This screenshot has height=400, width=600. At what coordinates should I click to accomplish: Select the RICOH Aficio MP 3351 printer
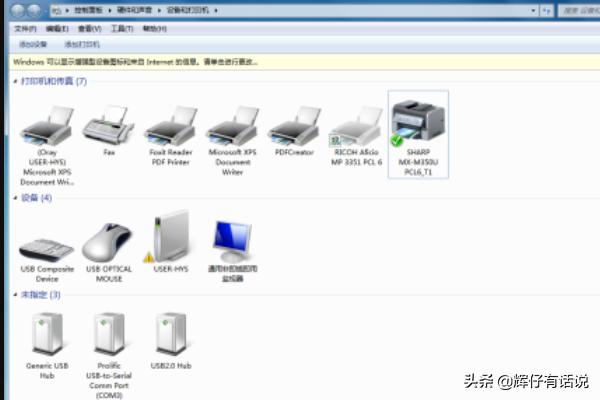click(357, 128)
